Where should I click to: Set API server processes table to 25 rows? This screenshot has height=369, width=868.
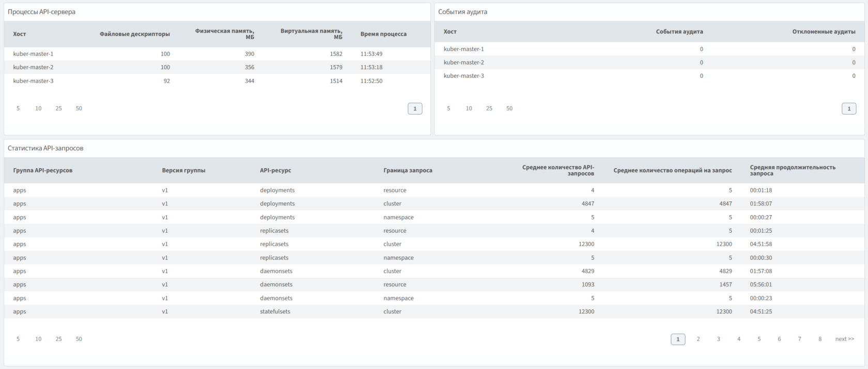(x=58, y=108)
